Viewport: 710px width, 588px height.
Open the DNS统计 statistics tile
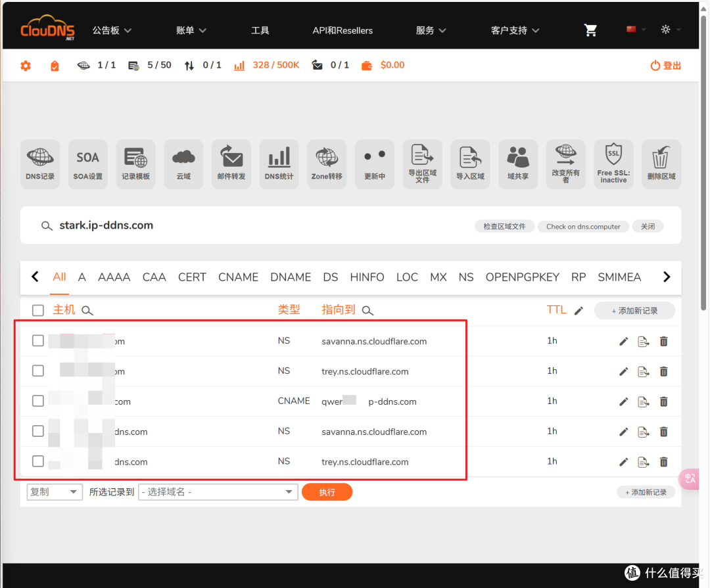tap(279, 164)
